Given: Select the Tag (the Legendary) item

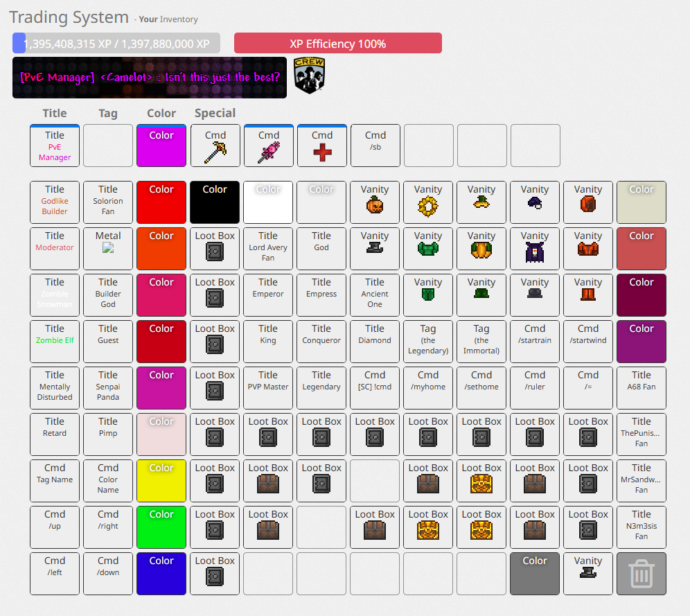Looking at the screenshot, I should (x=428, y=342).
